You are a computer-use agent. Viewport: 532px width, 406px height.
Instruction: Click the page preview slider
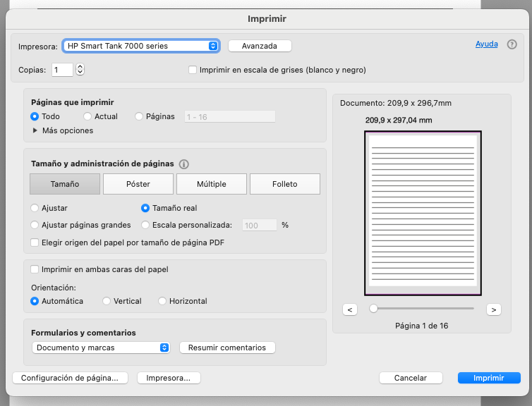423,308
